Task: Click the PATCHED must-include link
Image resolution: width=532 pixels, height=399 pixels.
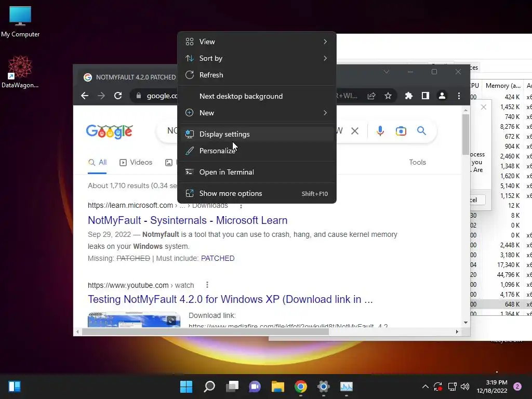Action: point(218,258)
